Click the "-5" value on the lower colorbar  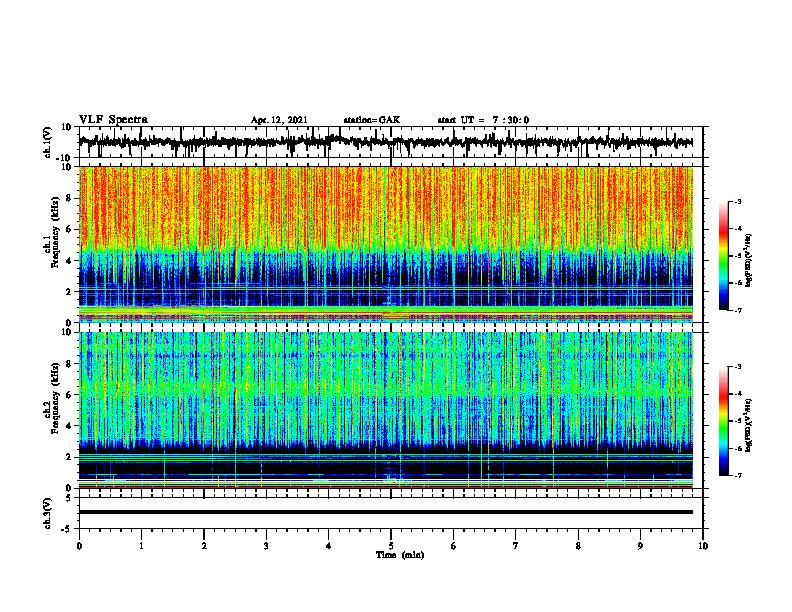pyautogui.click(x=737, y=421)
